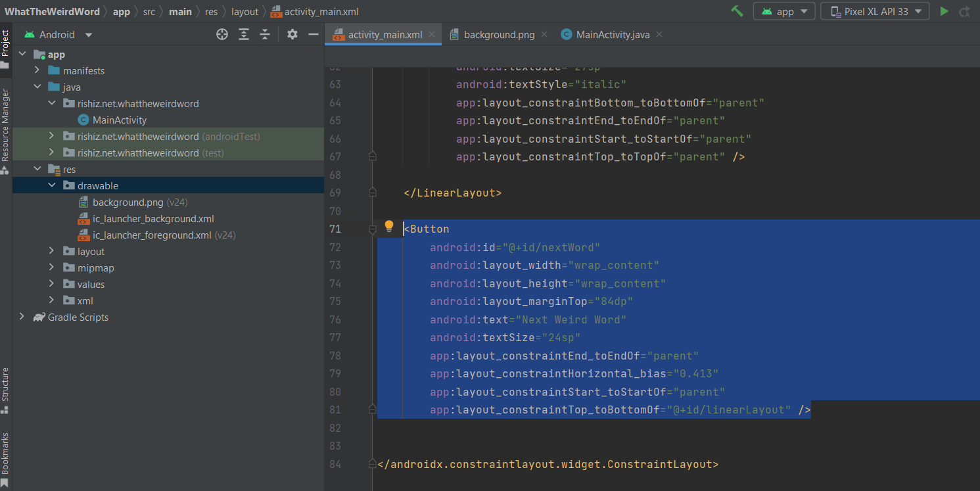Switch to the MainActivity.java tab
This screenshot has width=980, height=491.
pos(612,34)
